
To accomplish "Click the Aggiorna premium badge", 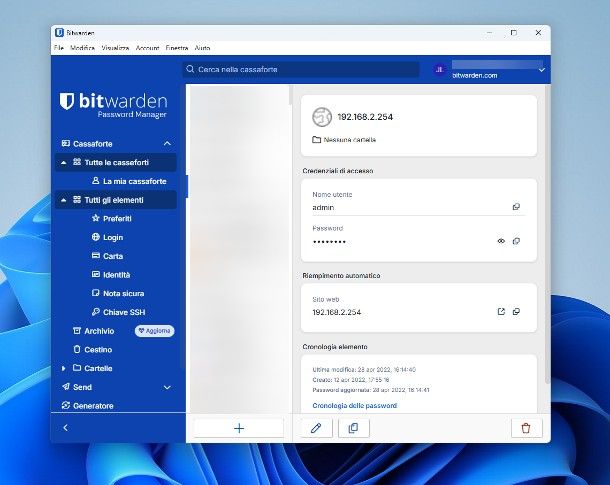I will tap(154, 331).
